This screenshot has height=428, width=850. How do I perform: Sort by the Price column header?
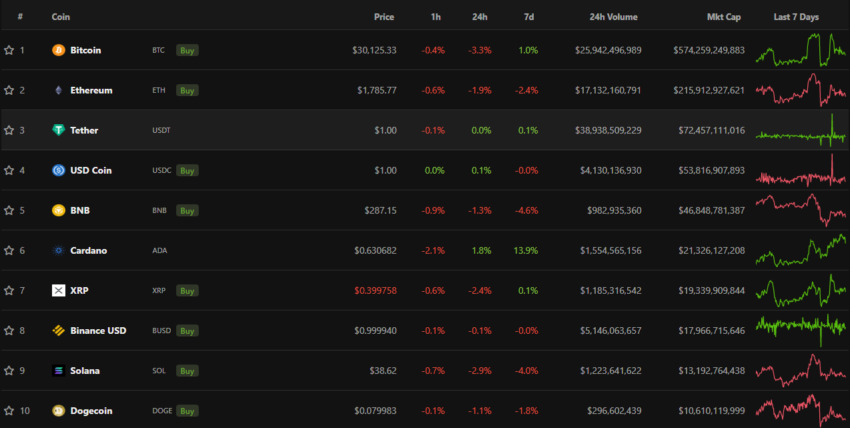point(384,17)
